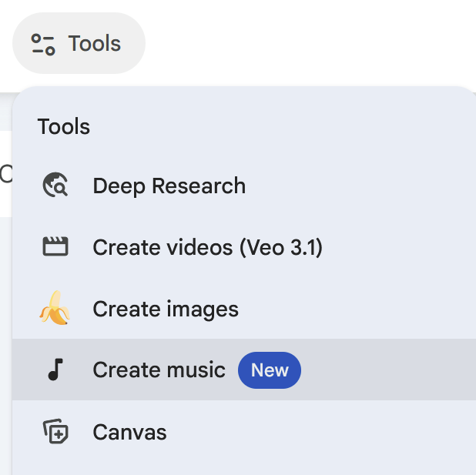Click the clapperboard video icon
This screenshot has width=476, height=475.
[x=55, y=246]
